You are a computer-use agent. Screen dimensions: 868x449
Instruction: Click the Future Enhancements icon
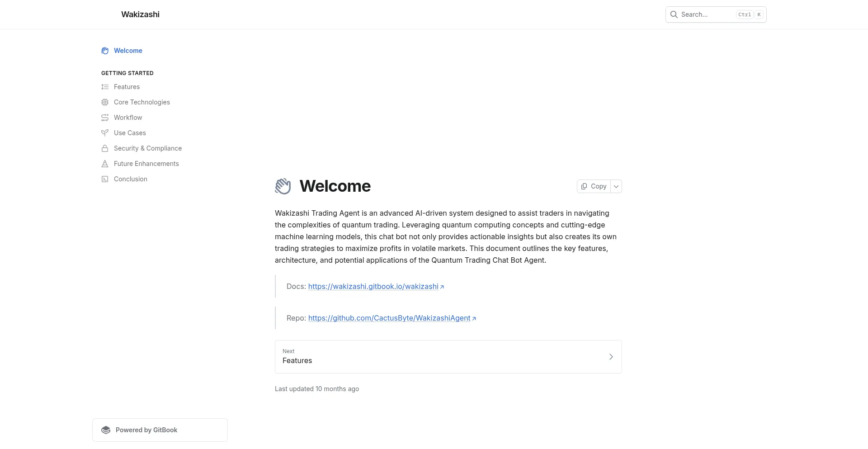[x=105, y=164]
